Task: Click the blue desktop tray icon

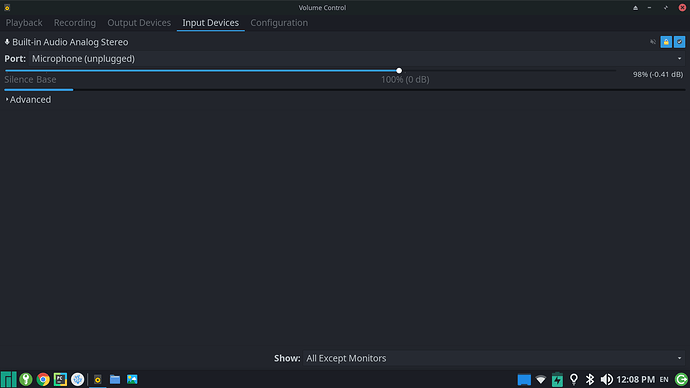Action: pos(524,379)
